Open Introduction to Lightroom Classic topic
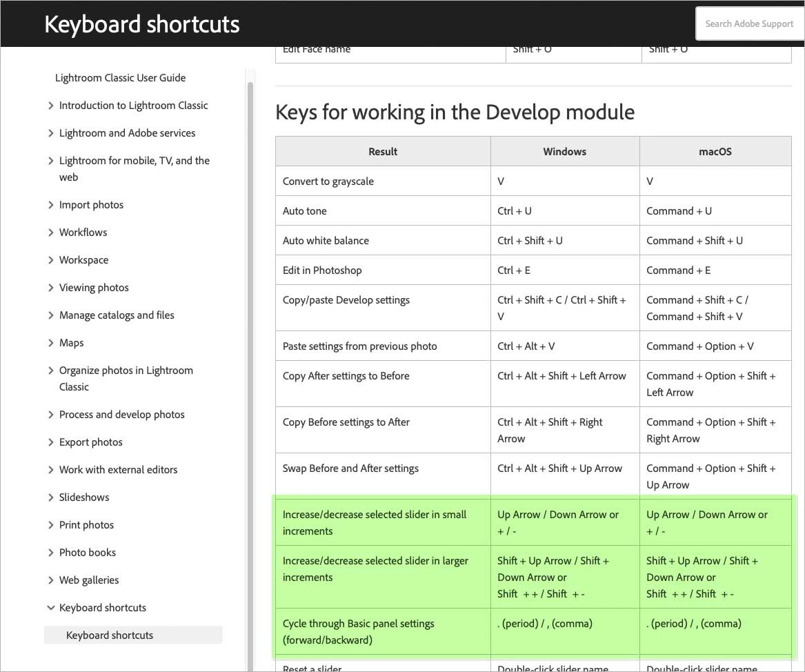The height and width of the screenshot is (672, 805). click(x=134, y=106)
